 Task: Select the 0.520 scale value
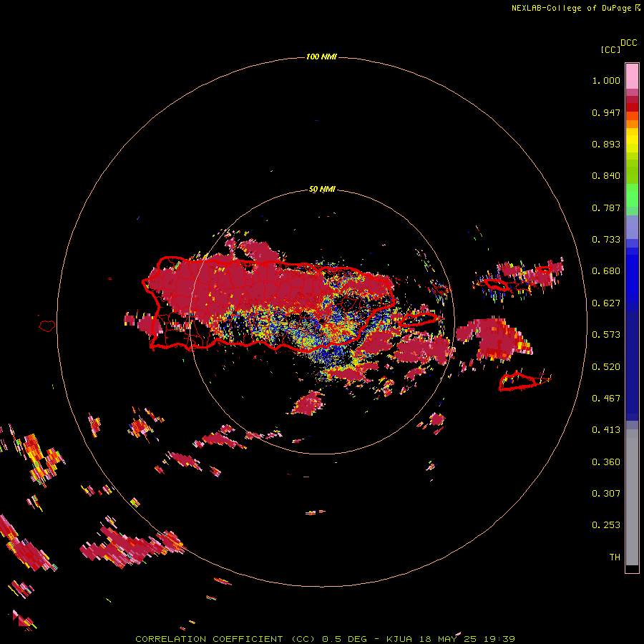[x=606, y=367]
